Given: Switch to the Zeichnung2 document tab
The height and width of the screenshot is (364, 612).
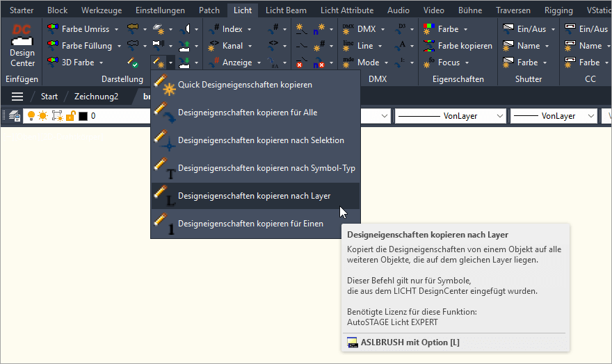Looking at the screenshot, I should pyautogui.click(x=96, y=97).
